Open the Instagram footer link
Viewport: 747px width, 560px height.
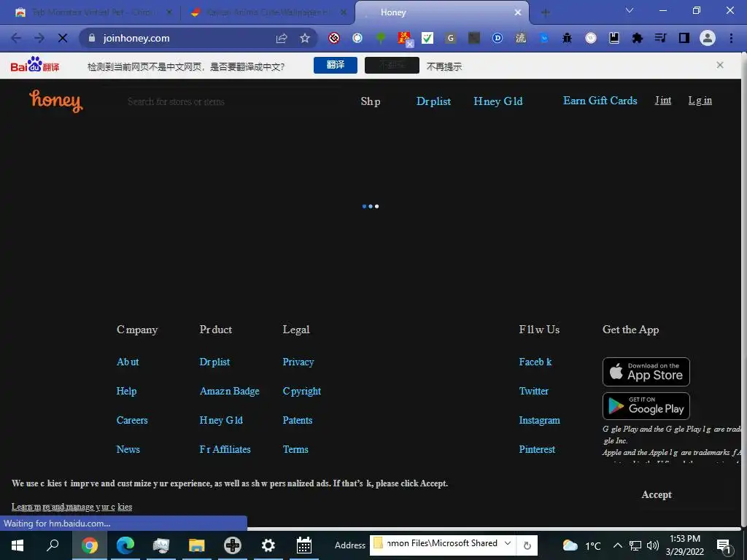point(539,420)
